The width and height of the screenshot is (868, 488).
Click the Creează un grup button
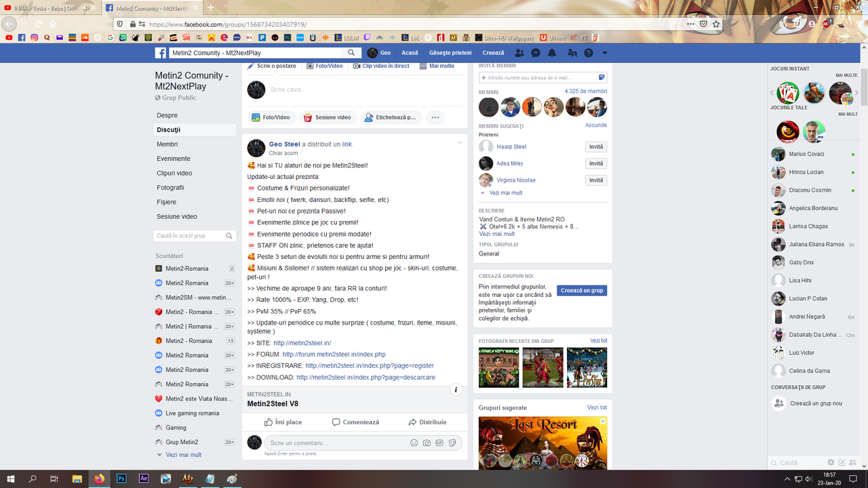coord(582,290)
